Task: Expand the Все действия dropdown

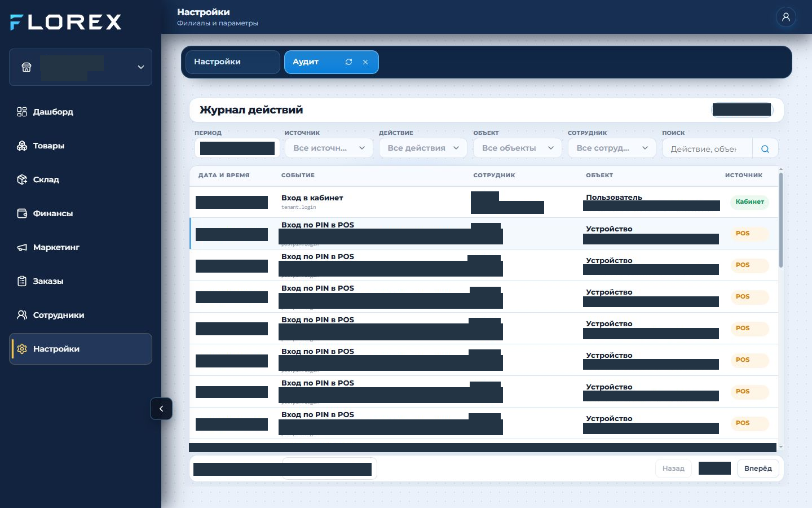Action: point(423,148)
